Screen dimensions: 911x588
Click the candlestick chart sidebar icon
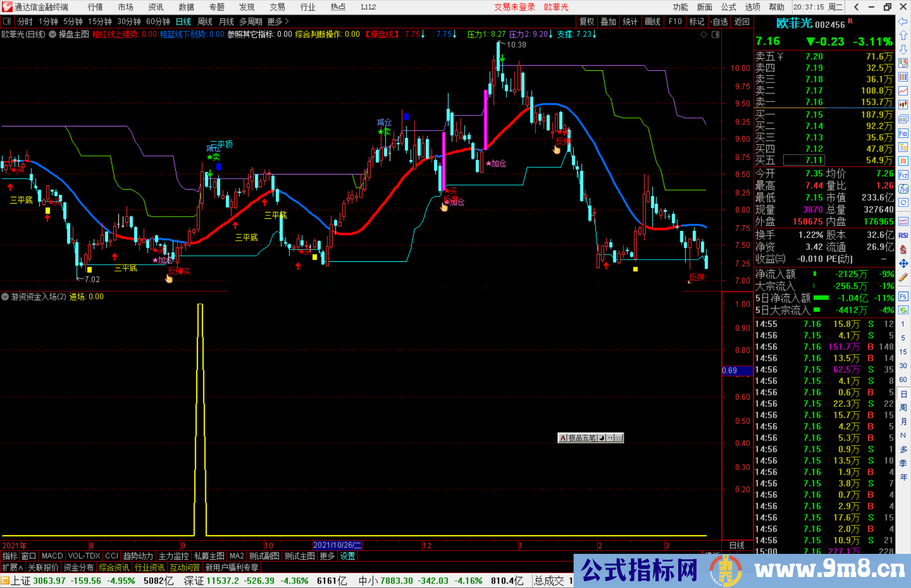pos(903,105)
